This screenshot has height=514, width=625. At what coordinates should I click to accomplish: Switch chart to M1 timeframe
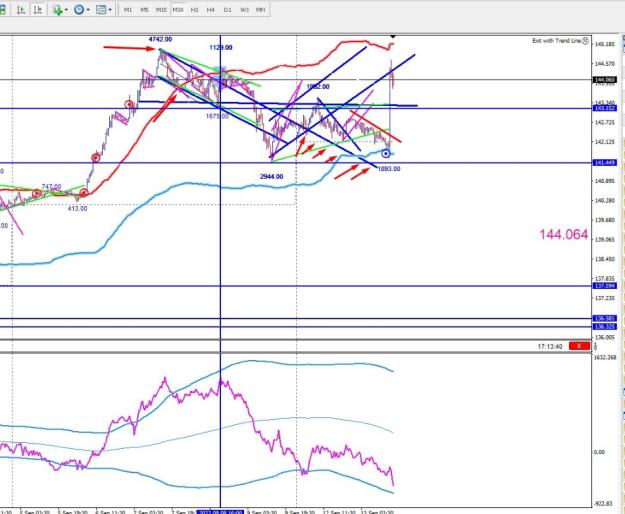point(128,10)
